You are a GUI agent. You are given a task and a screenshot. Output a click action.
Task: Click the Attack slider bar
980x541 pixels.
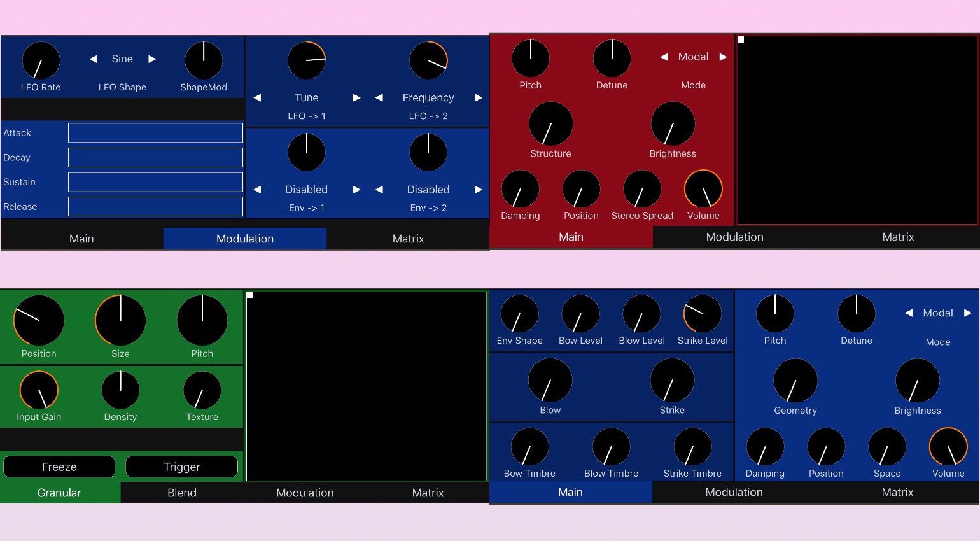click(155, 133)
